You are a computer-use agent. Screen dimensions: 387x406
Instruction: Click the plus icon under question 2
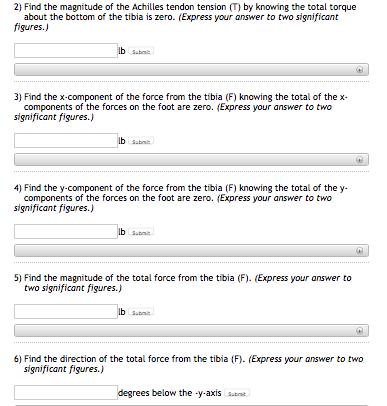tap(359, 70)
